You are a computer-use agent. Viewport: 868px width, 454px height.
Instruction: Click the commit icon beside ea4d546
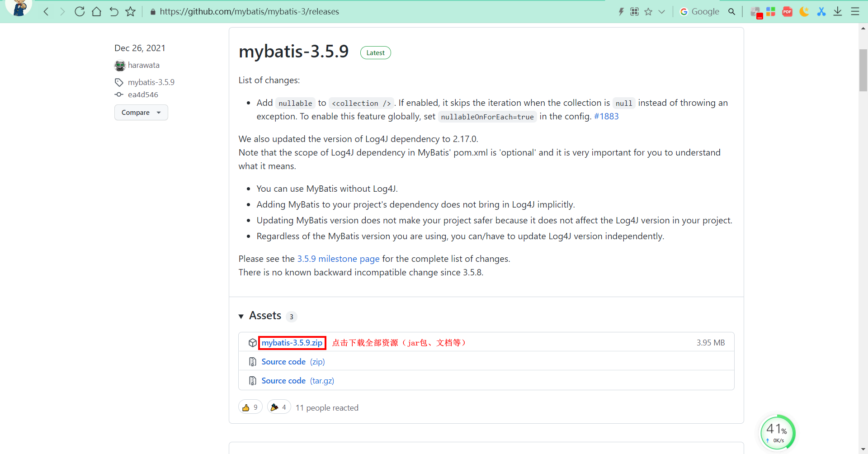click(119, 95)
